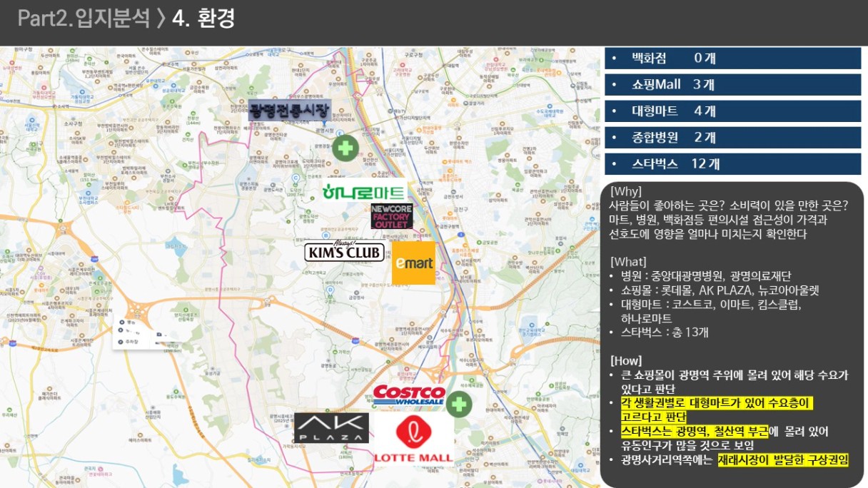The image size is (868, 488).
Task: Select the 쇼핑Mall 3개 bar
Action: 734,84
